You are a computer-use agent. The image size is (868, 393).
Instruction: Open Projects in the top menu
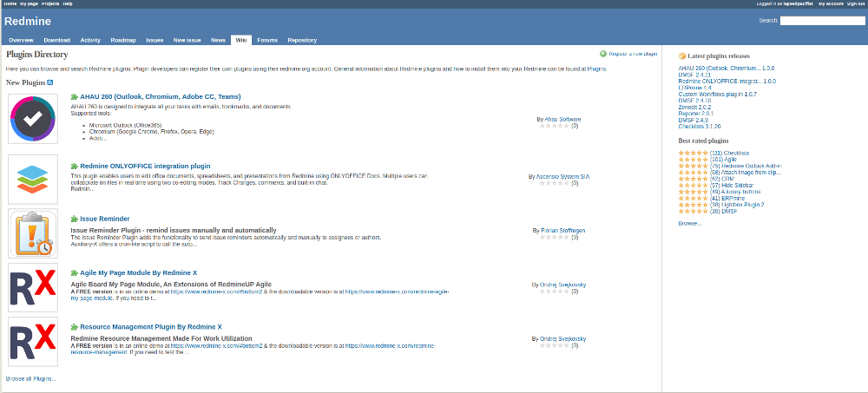50,3
